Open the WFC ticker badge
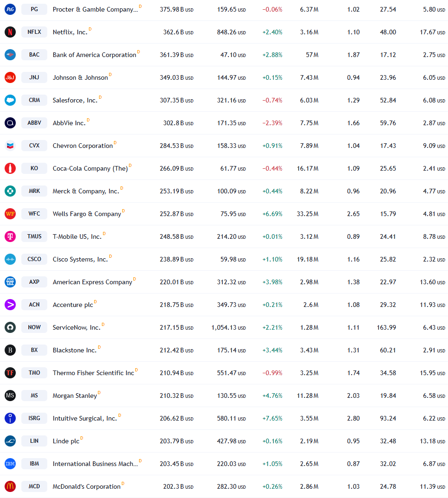Screen dimensions: 448x498 click(x=34, y=214)
